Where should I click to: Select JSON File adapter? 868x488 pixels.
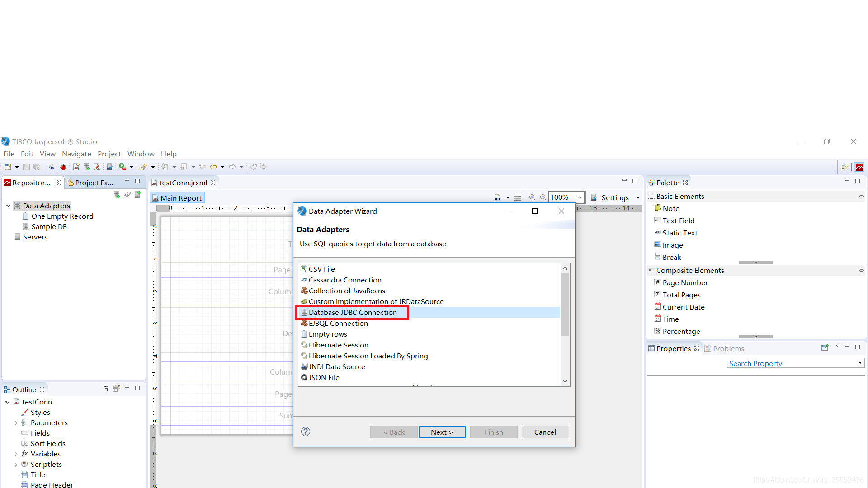pos(429,377)
